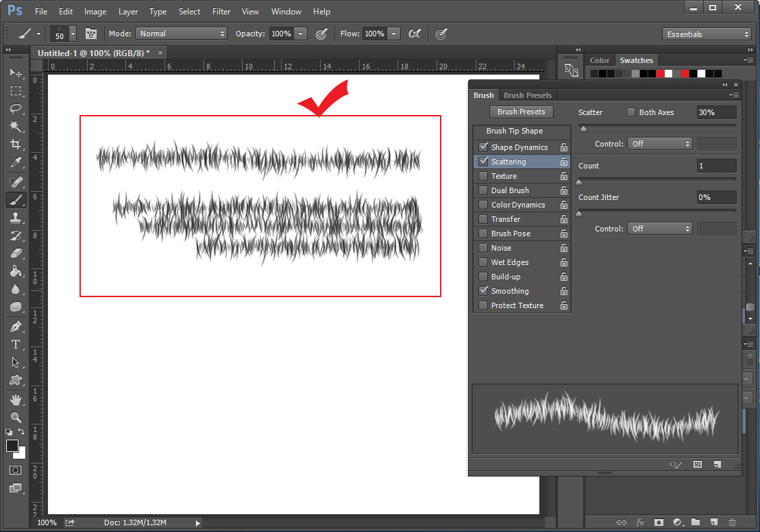The image size is (760, 532).
Task: Enable Noise checkbox
Action: point(483,248)
